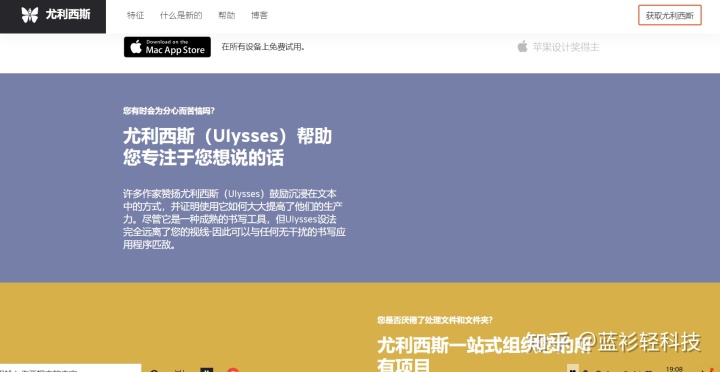Click the Apple logo beside 苹果设计奖得主
Viewport: 720px width, 372px height.
coord(523,46)
